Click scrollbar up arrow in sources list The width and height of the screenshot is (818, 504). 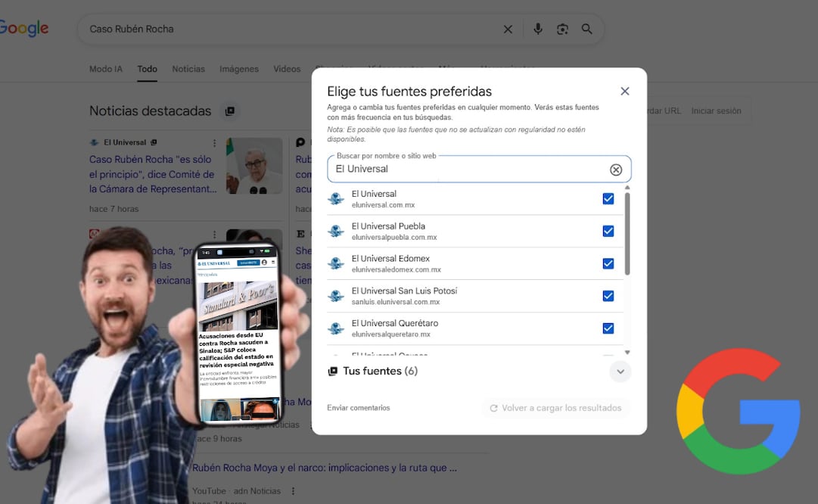tap(627, 188)
